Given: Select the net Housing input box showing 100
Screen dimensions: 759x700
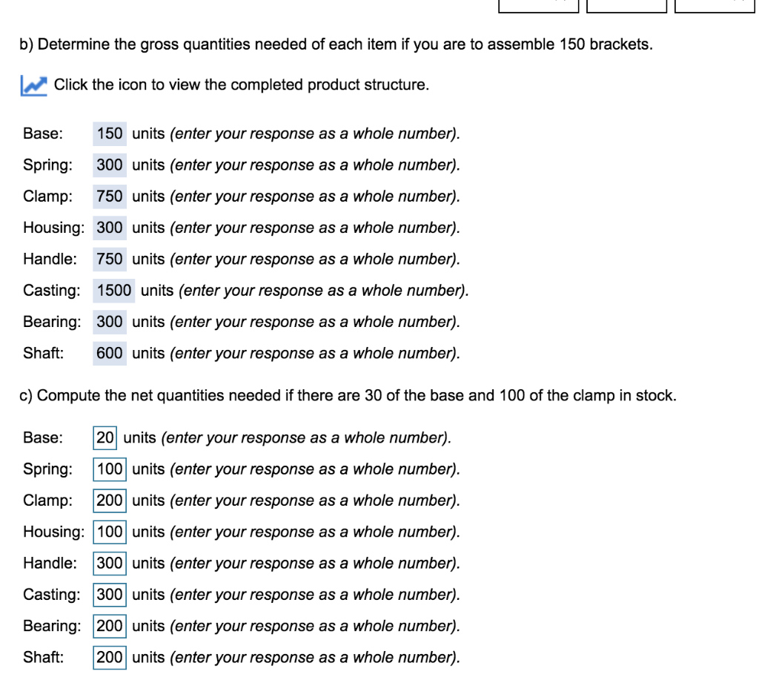Looking at the screenshot, I should 110,532.
